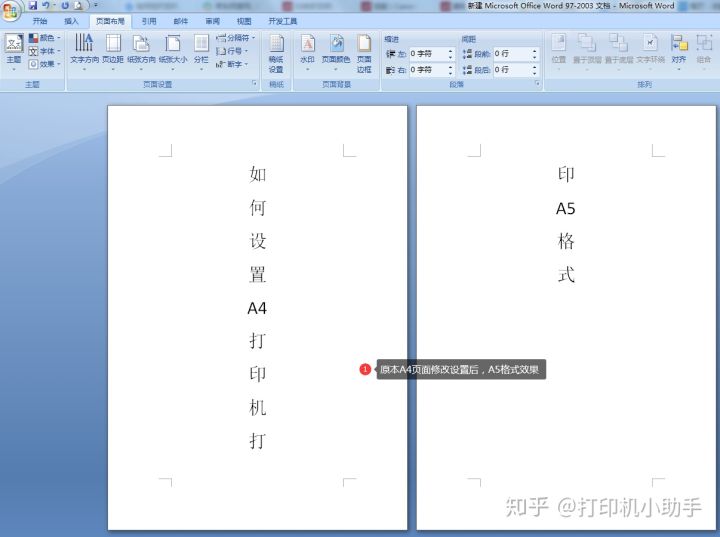
Task: Open the 主题 (Themes) gallery
Action: [x=14, y=52]
